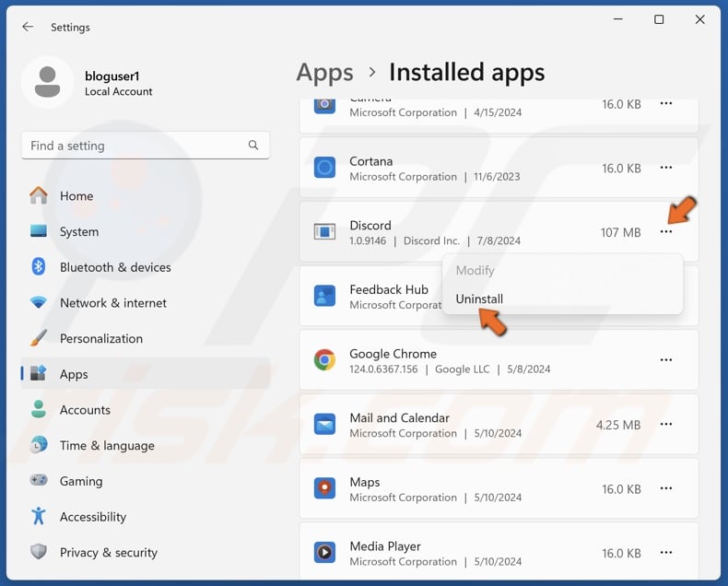Select the Media Player app name
Image resolution: width=728 pixels, height=586 pixels.
[385, 546]
